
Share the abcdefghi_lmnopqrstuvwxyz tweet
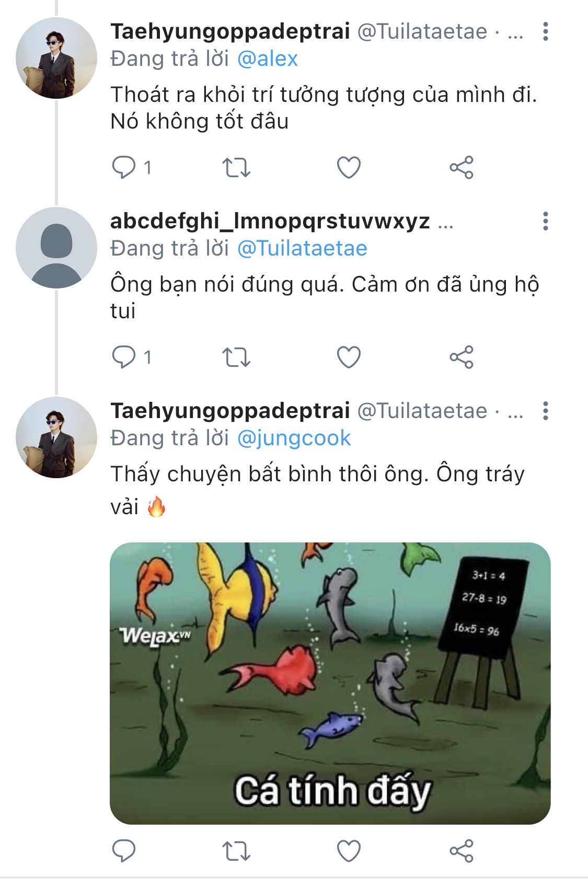click(461, 357)
